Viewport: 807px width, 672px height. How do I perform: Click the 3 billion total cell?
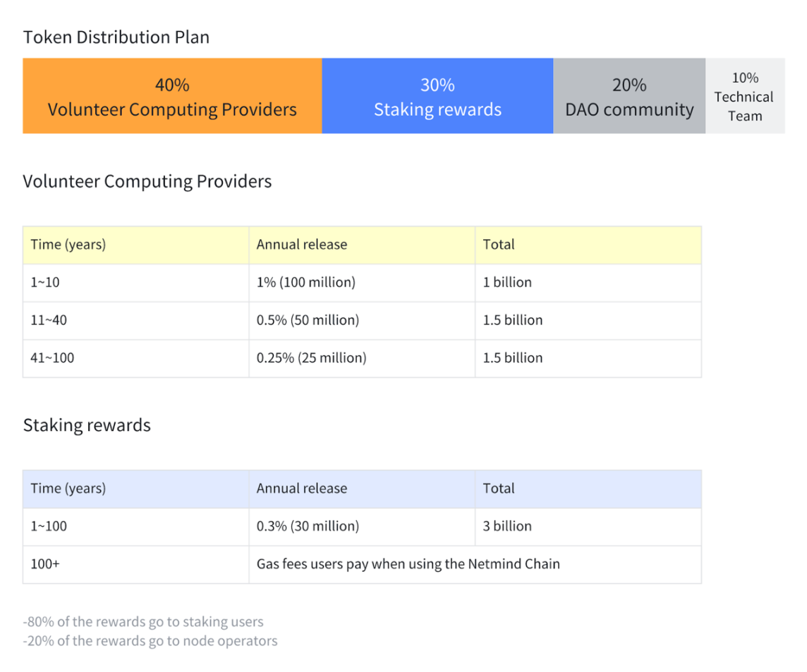click(588, 526)
